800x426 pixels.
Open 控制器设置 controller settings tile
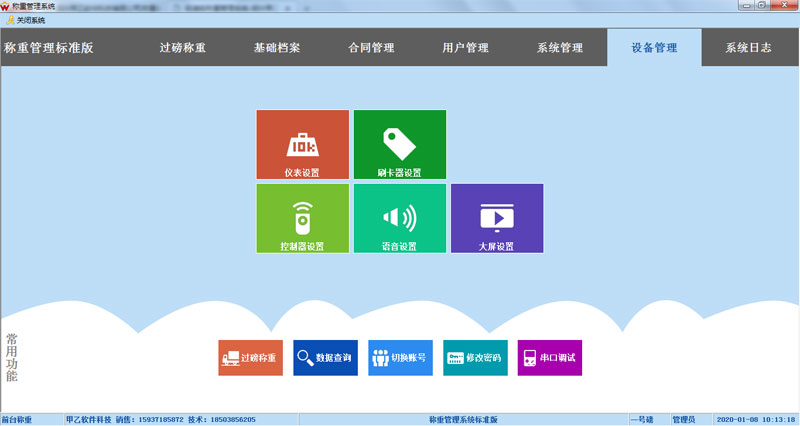pos(303,218)
